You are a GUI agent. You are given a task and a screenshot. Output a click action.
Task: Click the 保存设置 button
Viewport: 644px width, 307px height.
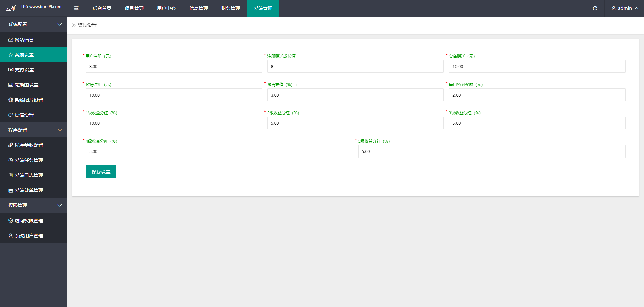[x=101, y=172]
